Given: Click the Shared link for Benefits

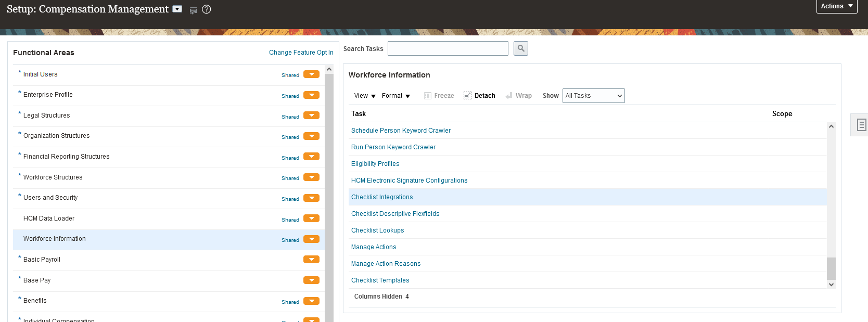Looking at the screenshot, I should pyautogui.click(x=290, y=302).
